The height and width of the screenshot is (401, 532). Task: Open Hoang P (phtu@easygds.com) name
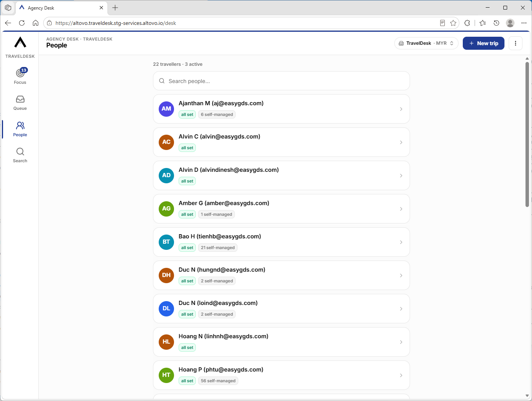[x=221, y=370]
